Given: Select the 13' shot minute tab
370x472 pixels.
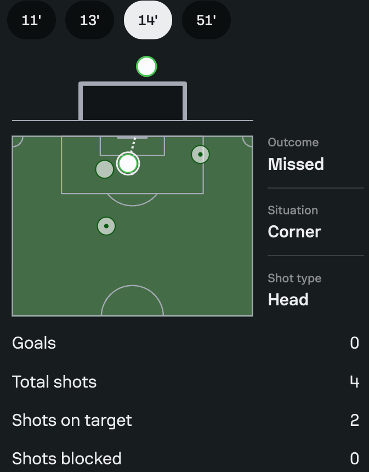Looking at the screenshot, I should click(90, 20).
